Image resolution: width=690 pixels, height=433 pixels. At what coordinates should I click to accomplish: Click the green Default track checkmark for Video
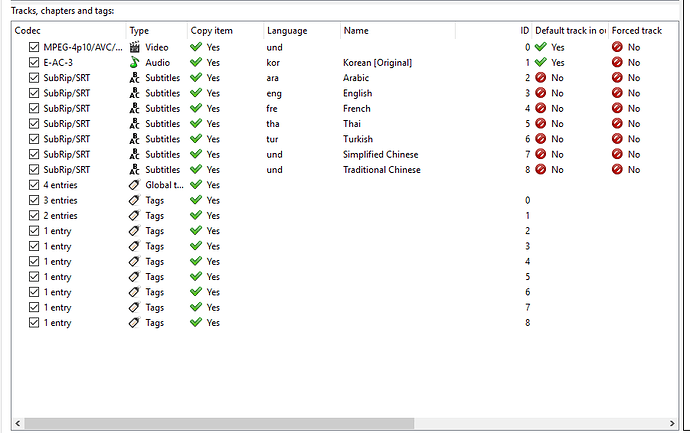pos(541,47)
